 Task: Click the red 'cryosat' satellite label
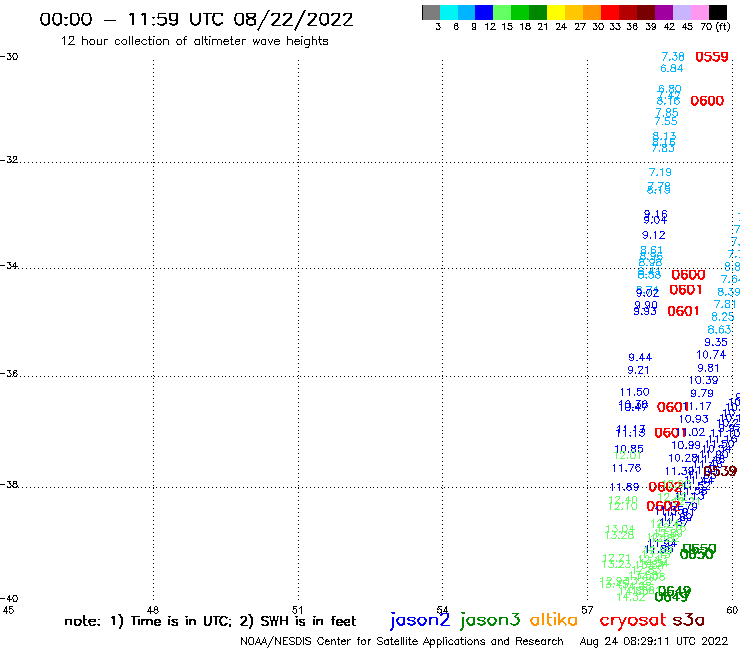pos(632,620)
